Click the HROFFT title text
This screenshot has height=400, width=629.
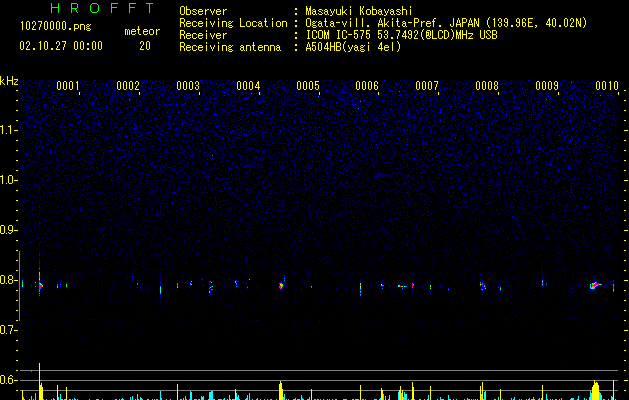(103, 8)
